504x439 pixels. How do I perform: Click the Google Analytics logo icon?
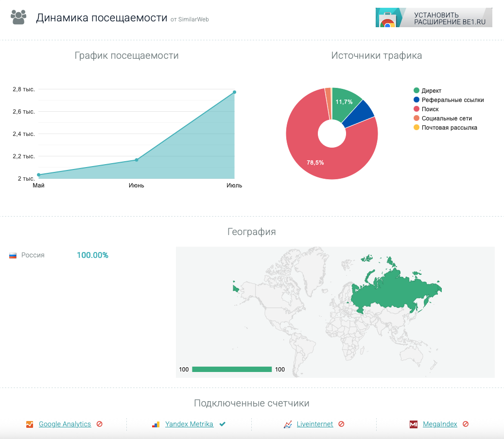click(30, 424)
